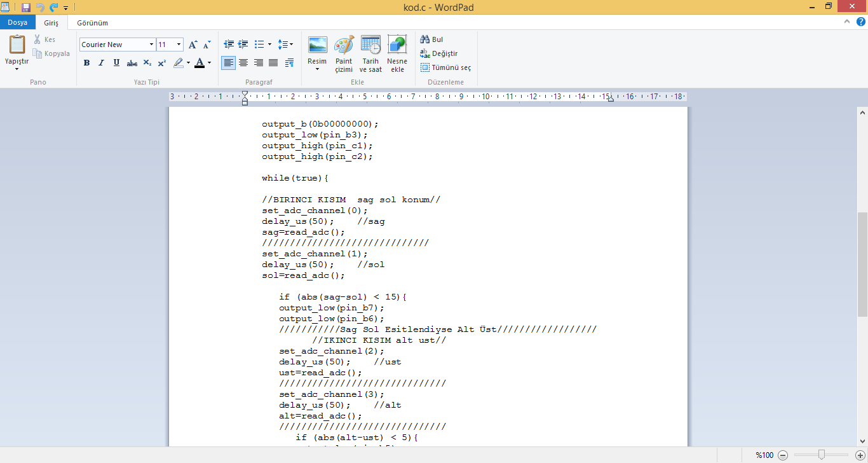Insert an object with Nesne ekle
Screen dimensions: 868x463
point(397,55)
